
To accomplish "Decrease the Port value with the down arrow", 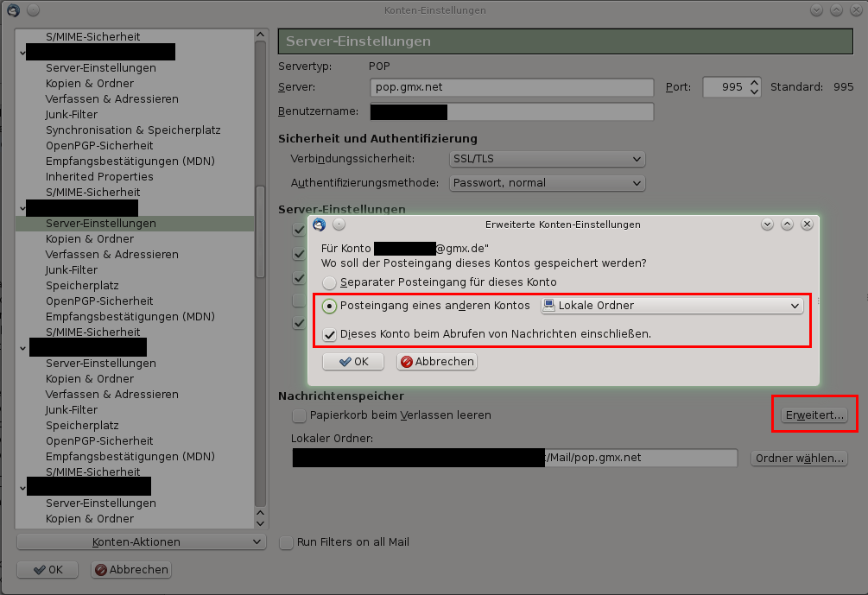I will coord(754,92).
